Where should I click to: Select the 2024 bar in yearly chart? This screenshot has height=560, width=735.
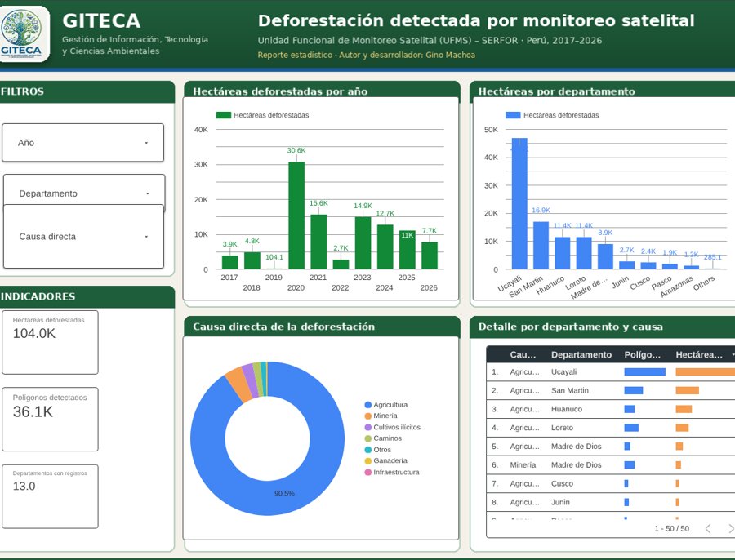pyautogui.click(x=385, y=247)
